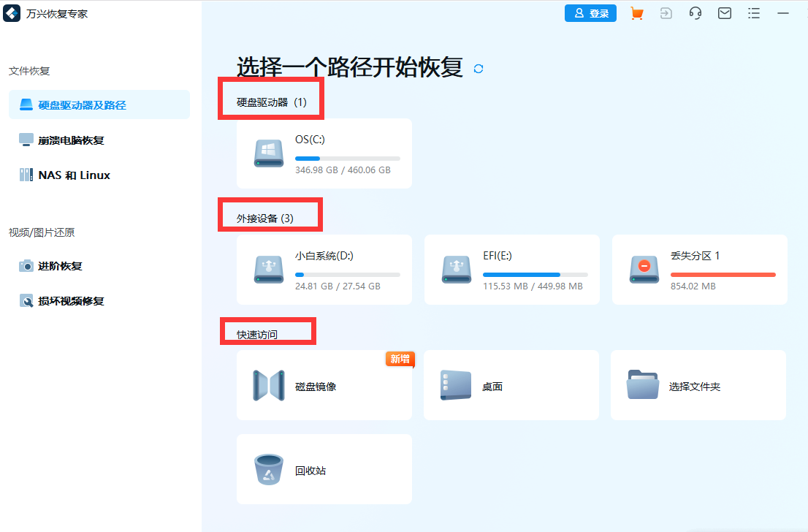This screenshot has height=532, width=808.
Task: Refresh the drive list with circular arrow icon
Action: (479, 68)
